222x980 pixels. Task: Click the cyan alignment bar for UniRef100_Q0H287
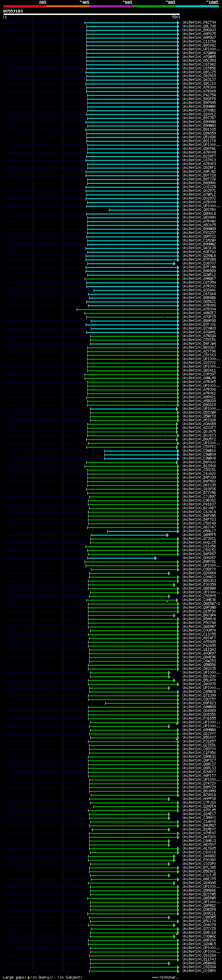[x=122, y=558]
